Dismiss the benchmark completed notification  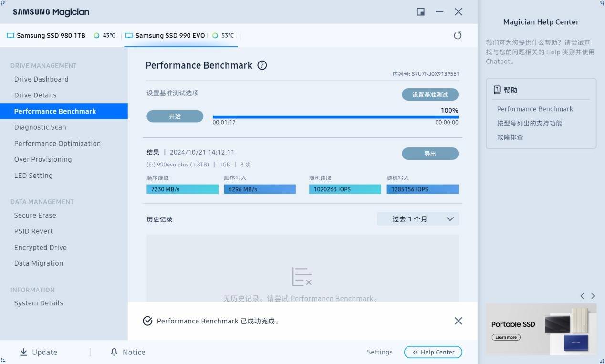tap(458, 321)
